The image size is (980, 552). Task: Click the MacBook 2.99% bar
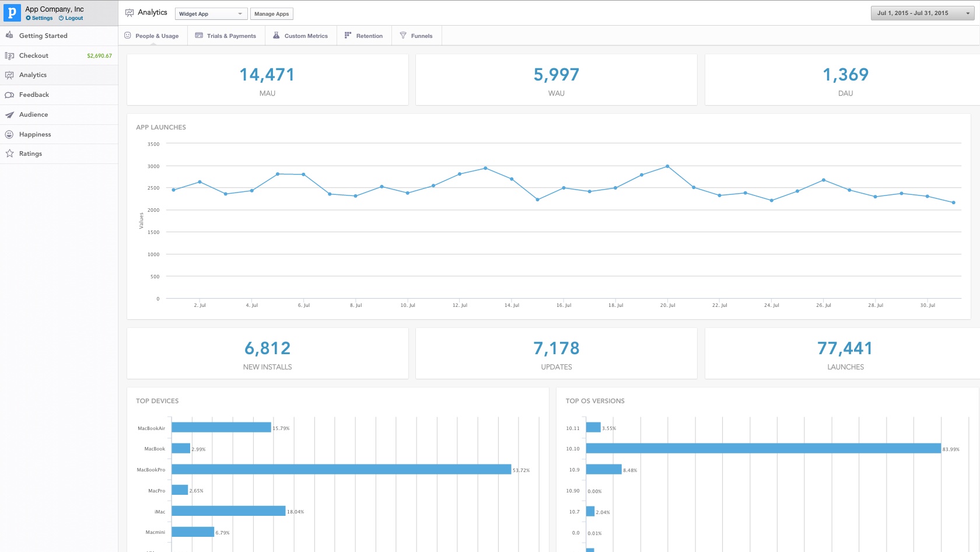pyautogui.click(x=181, y=449)
